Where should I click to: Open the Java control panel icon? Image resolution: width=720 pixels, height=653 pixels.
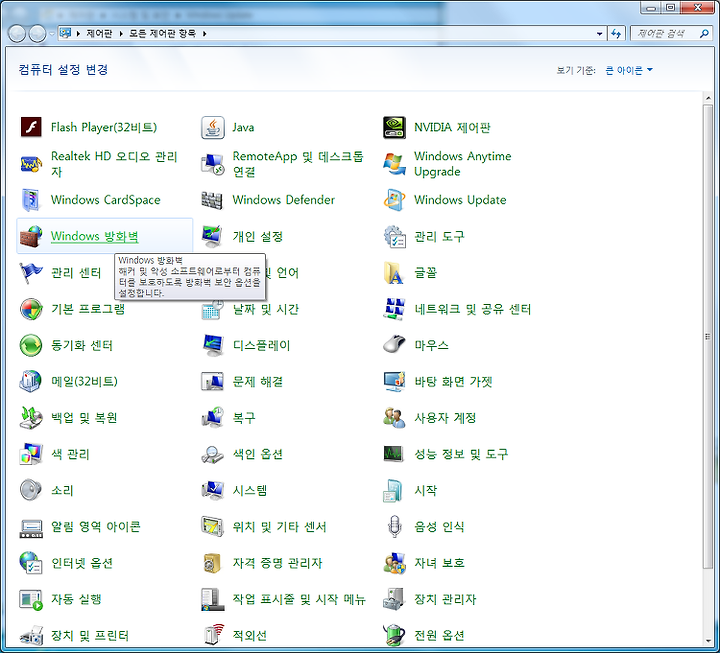pyautogui.click(x=213, y=127)
